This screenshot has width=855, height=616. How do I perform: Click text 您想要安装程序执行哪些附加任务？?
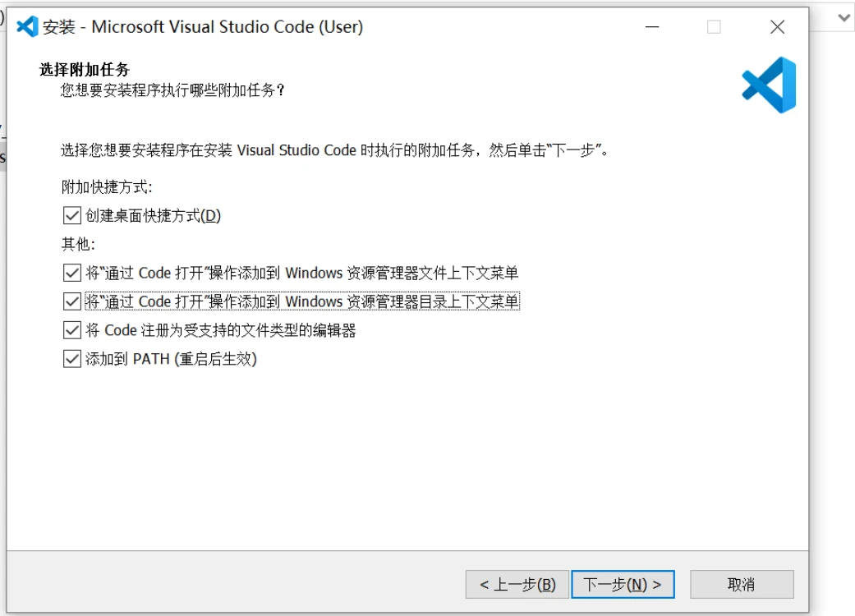click(x=172, y=90)
